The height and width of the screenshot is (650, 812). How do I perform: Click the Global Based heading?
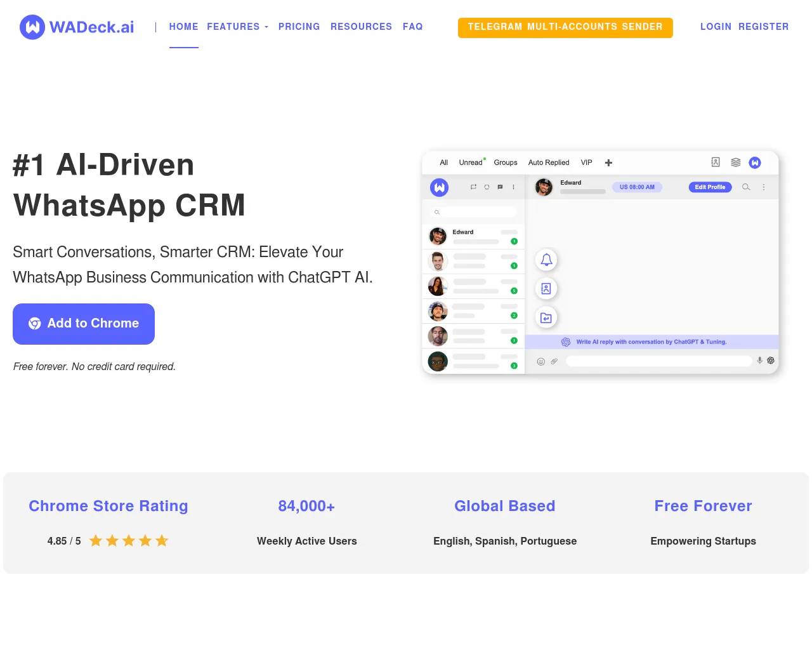pyautogui.click(x=505, y=506)
